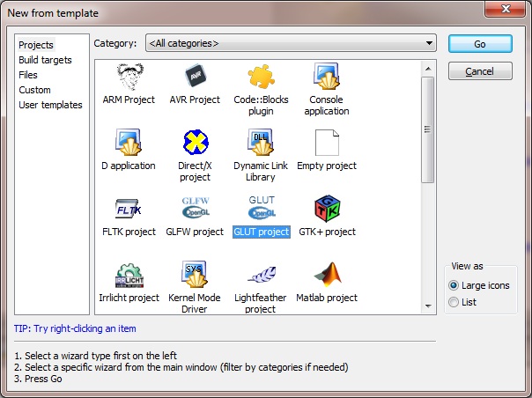Choose the GLFW project OpenGL icon
Image resolution: width=532 pixels, height=398 pixels.
click(196, 207)
